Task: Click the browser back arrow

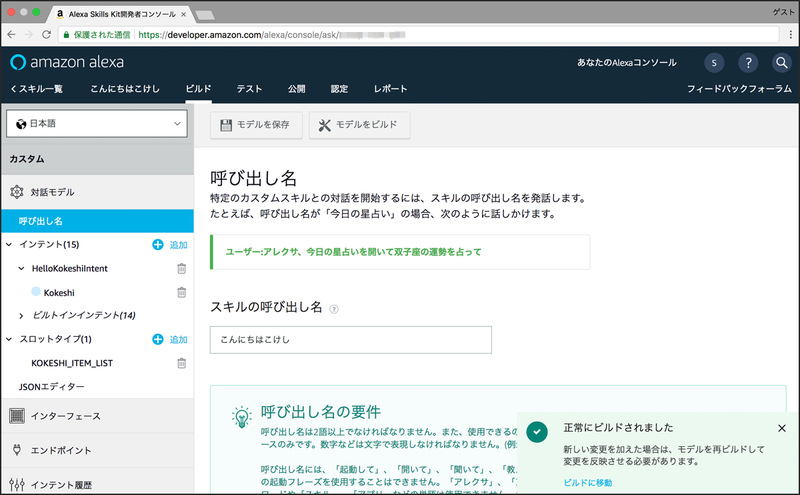Action: tap(12, 35)
